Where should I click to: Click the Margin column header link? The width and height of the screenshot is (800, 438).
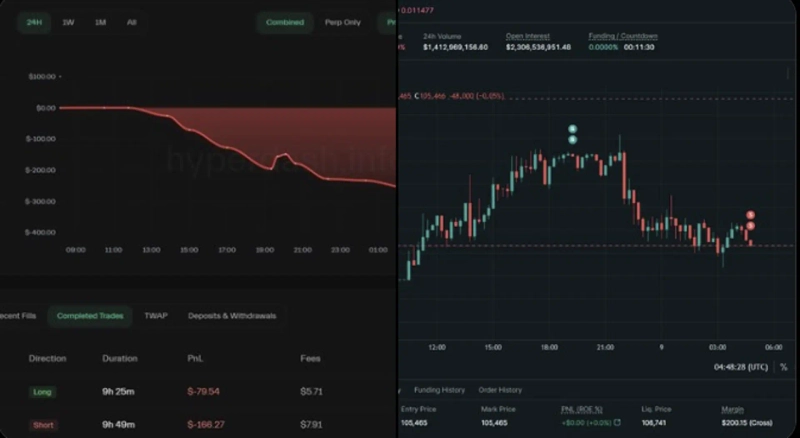click(x=732, y=409)
